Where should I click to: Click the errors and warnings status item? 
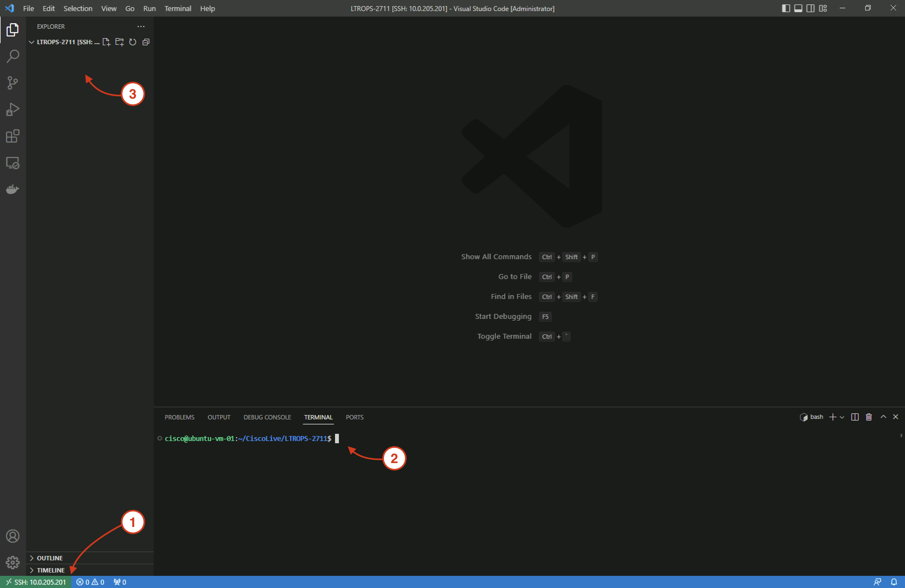coord(90,582)
